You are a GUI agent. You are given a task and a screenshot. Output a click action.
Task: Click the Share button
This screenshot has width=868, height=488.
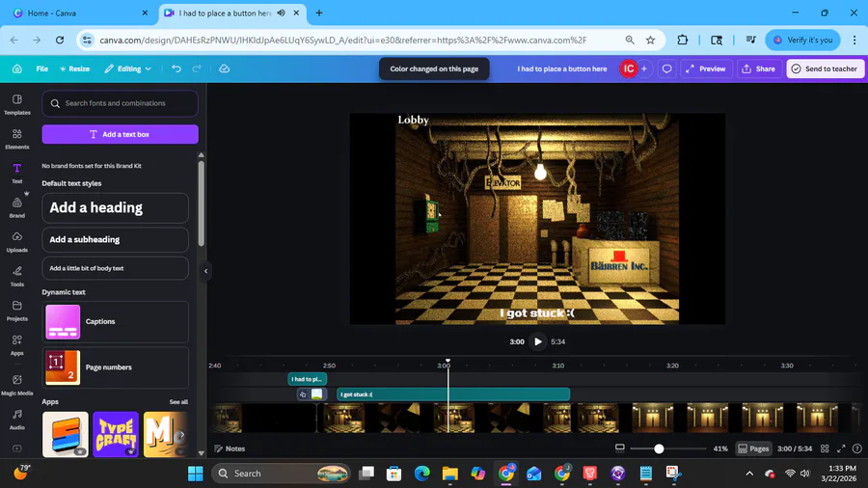pos(758,68)
